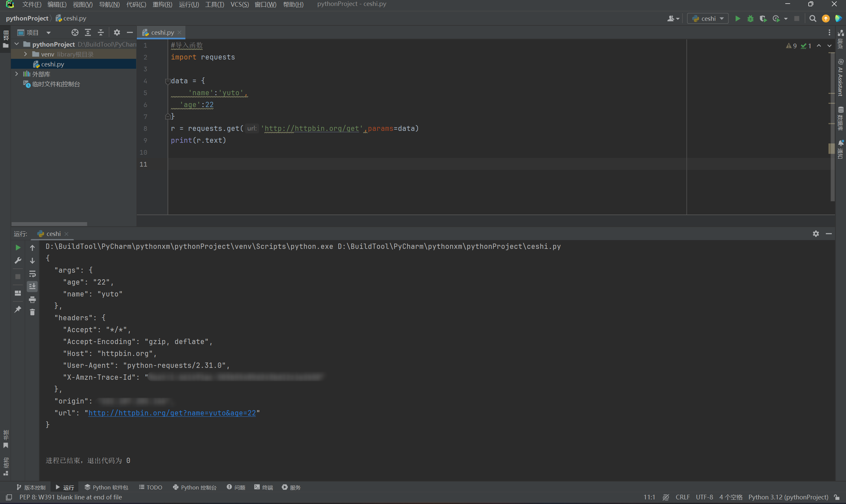Rerun ceshi in the Run panel
This screenshot has height=504, width=846.
coord(18,248)
